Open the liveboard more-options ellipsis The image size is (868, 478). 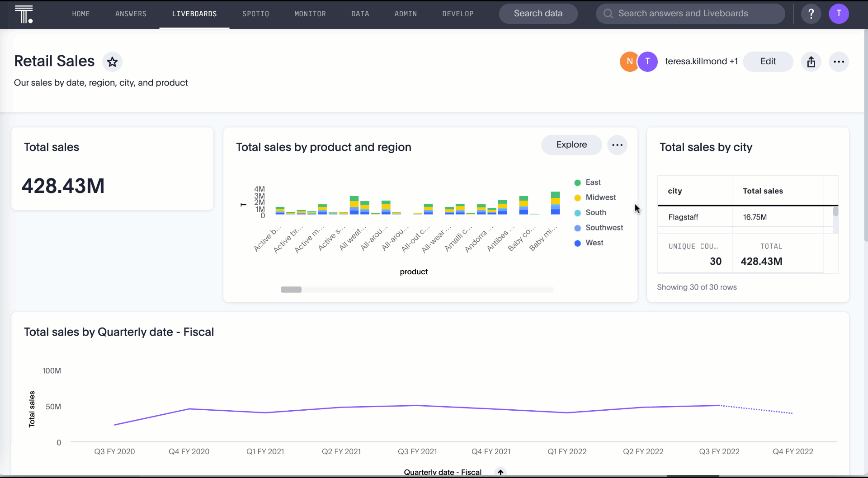coord(839,61)
